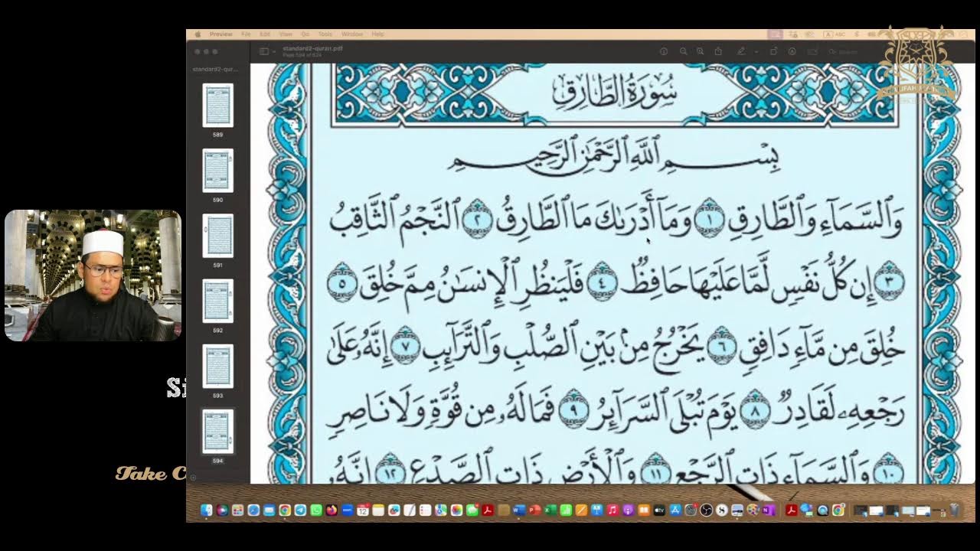The image size is (980, 551).
Task: Click the Rotate icon in the toolbar
Action: click(x=773, y=51)
